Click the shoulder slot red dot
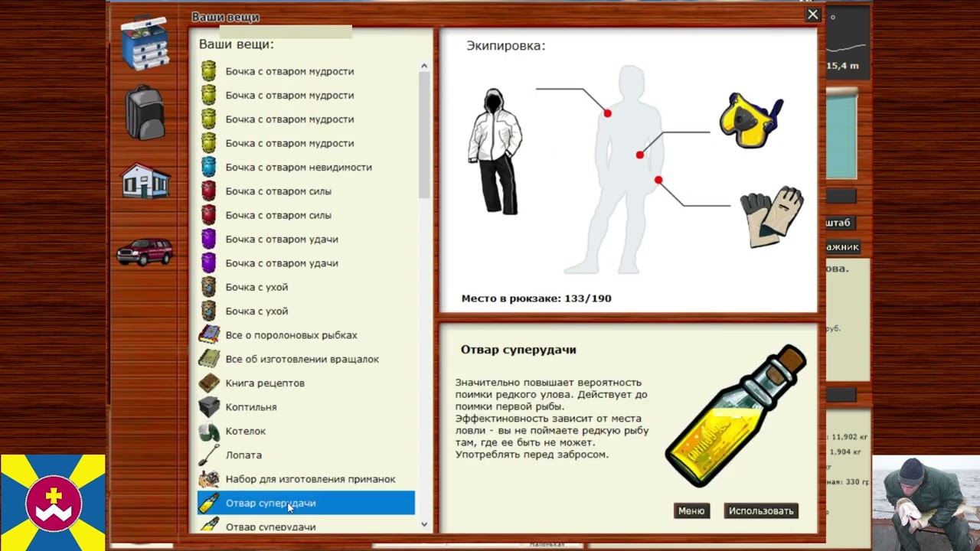 tap(607, 113)
